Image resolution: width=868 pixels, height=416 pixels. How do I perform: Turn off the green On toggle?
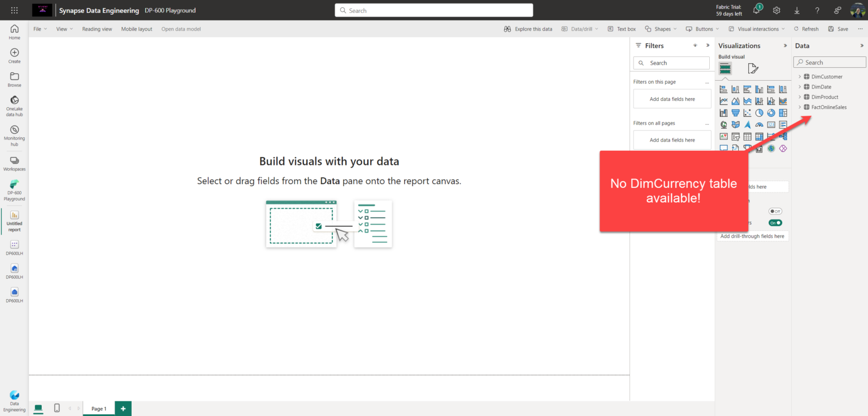[775, 222]
